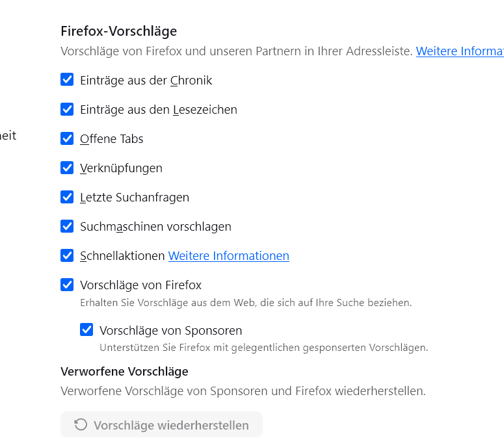Toggle the Verknüpfungen checkbox

click(67, 168)
